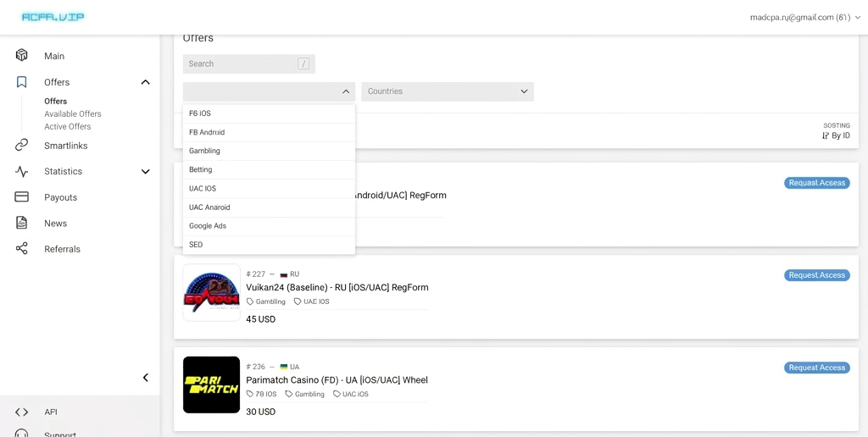Select SEO from the dropdown
The image size is (868, 437).
[x=269, y=245]
